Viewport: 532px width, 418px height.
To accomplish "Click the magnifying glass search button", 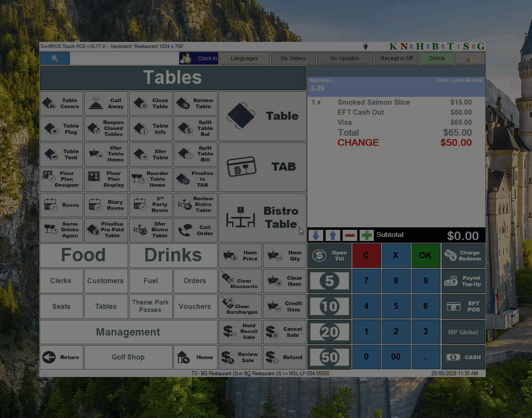I will [55, 58].
